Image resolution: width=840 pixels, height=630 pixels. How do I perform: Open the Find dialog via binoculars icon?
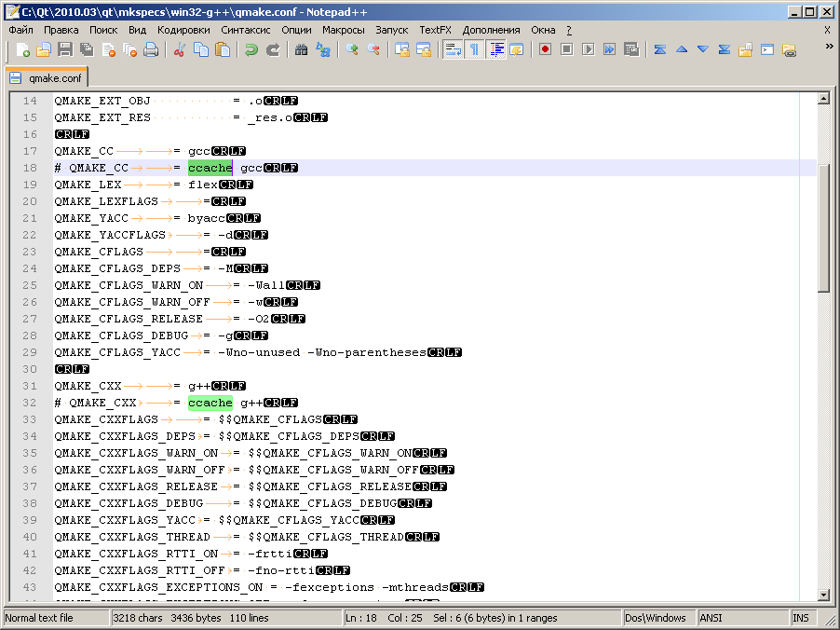tap(300, 49)
